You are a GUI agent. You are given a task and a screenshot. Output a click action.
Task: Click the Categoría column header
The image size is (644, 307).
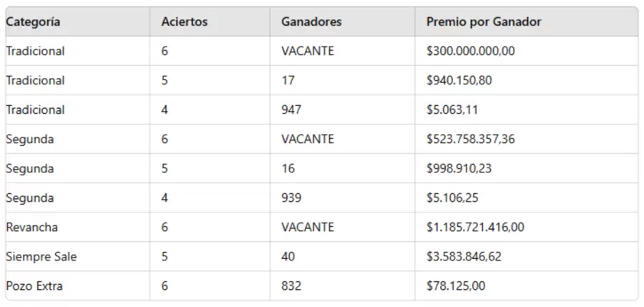click(x=33, y=22)
